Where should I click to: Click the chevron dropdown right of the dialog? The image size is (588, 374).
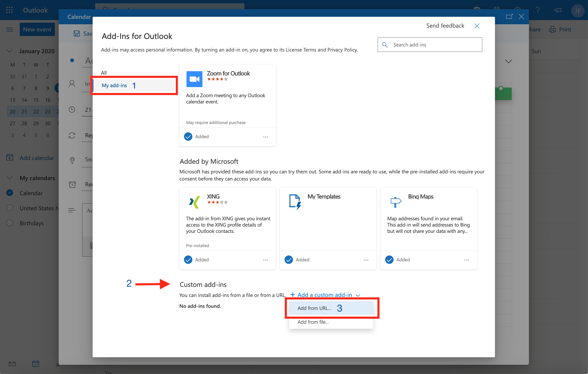click(508, 61)
